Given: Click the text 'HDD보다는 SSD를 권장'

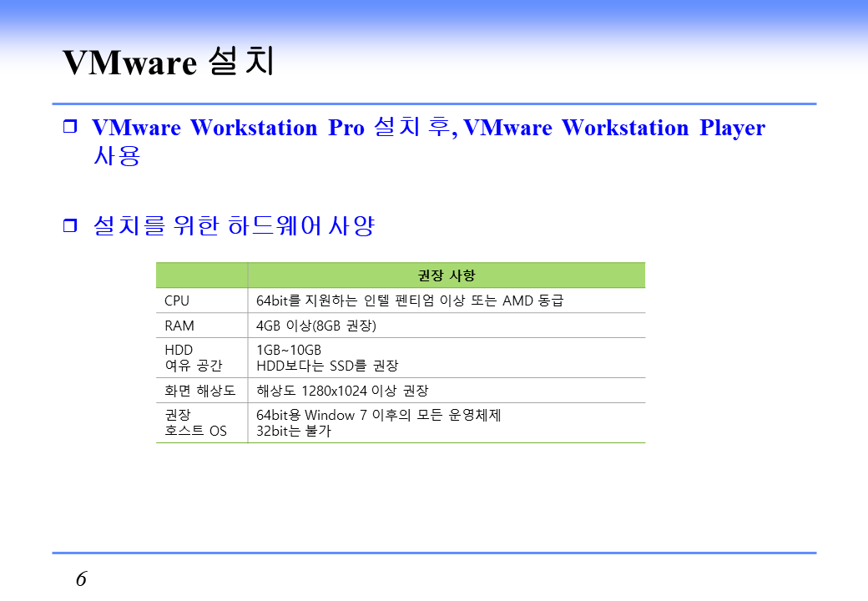Looking at the screenshot, I should pyautogui.click(x=327, y=366).
